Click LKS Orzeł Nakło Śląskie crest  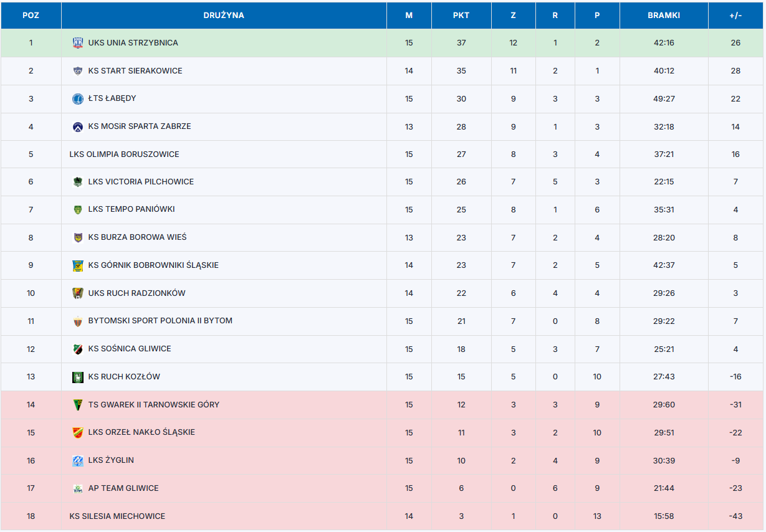(77, 432)
